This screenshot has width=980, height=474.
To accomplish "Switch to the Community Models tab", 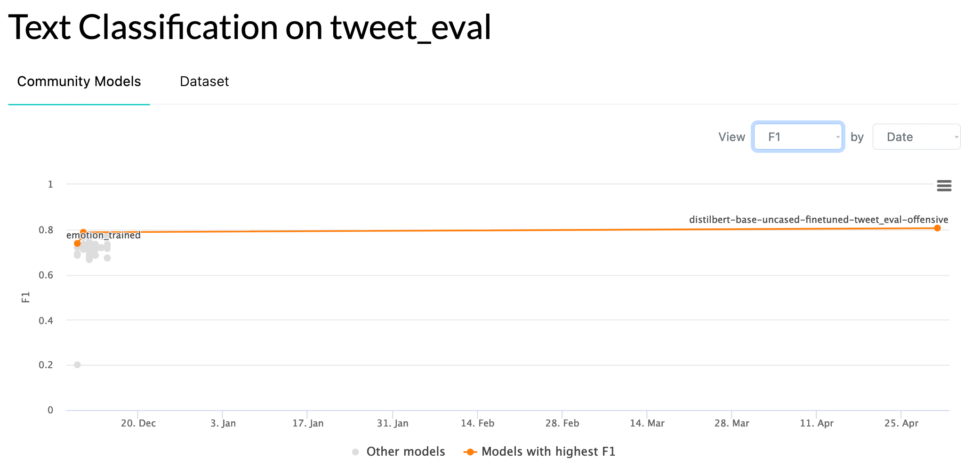I will (79, 81).
